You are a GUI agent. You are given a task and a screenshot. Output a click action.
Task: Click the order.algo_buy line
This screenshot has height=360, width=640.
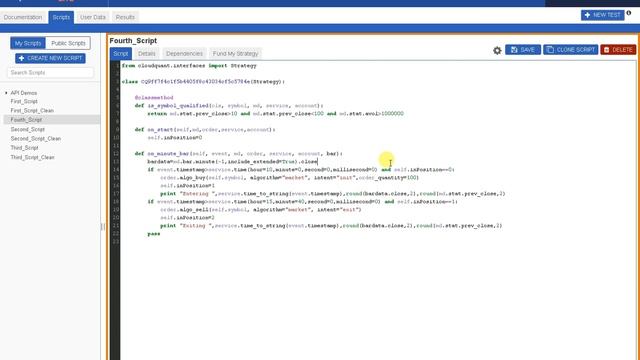pyautogui.click(x=289, y=178)
